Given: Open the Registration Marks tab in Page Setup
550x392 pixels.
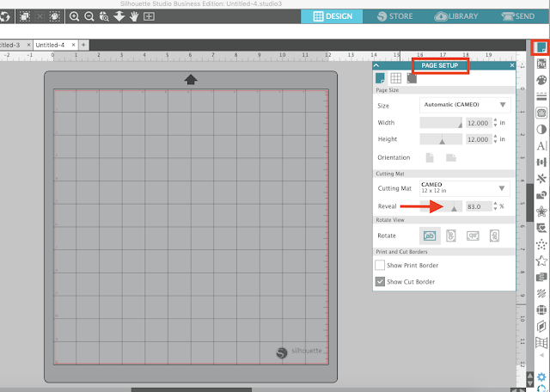Looking at the screenshot, I should click(x=412, y=78).
